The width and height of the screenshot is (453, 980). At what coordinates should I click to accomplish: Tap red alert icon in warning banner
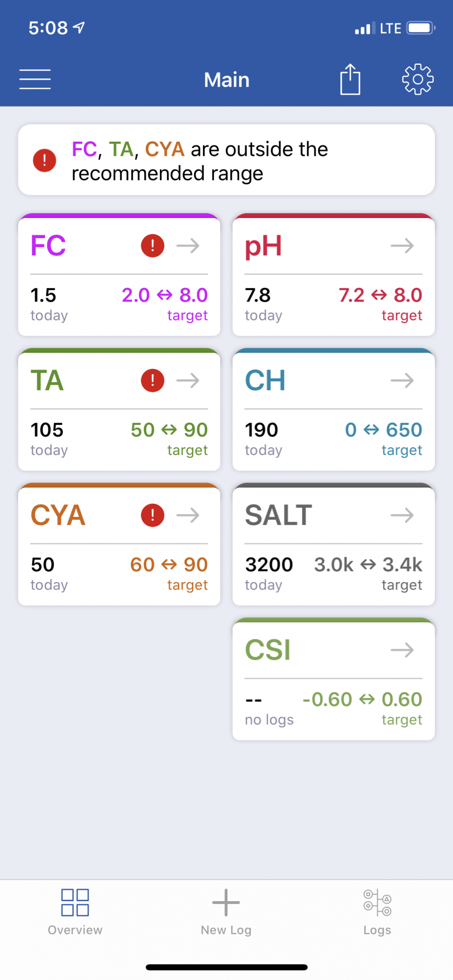[x=45, y=160]
